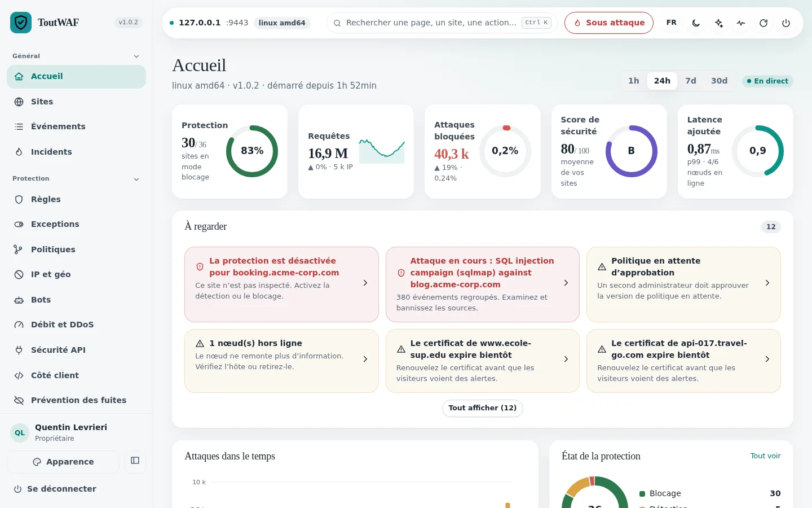The width and height of the screenshot is (812, 508).
Task: Switch language using the FR button
Action: 671,23
